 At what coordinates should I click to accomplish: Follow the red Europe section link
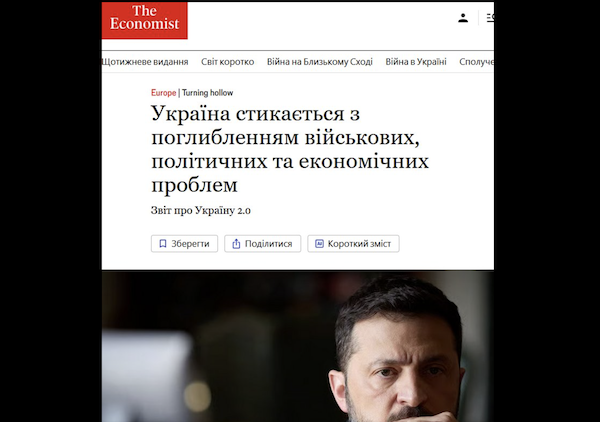pos(163,93)
